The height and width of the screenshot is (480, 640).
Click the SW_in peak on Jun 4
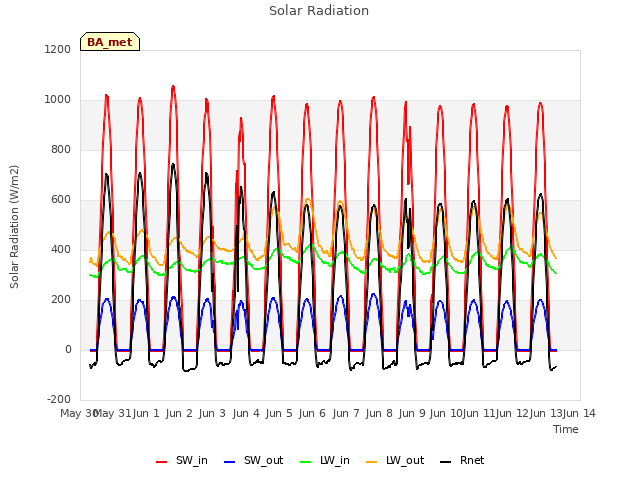(x=241, y=118)
